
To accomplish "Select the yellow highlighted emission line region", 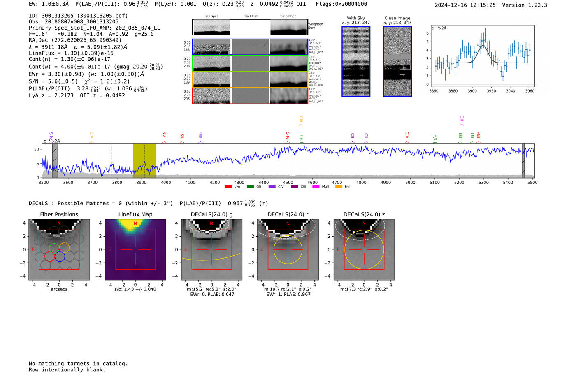I will 144,160.
